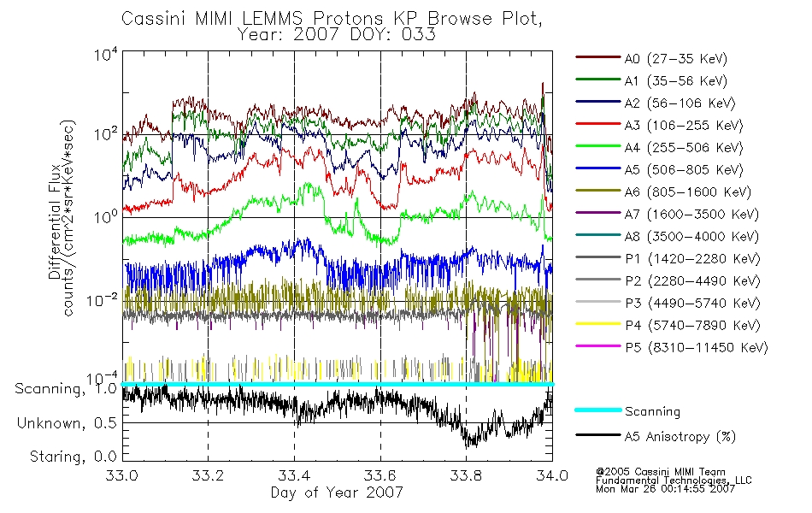This screenshot has height=513, width=812.
Task: Click the x-axis tick label 33.0
Action: 121,475
